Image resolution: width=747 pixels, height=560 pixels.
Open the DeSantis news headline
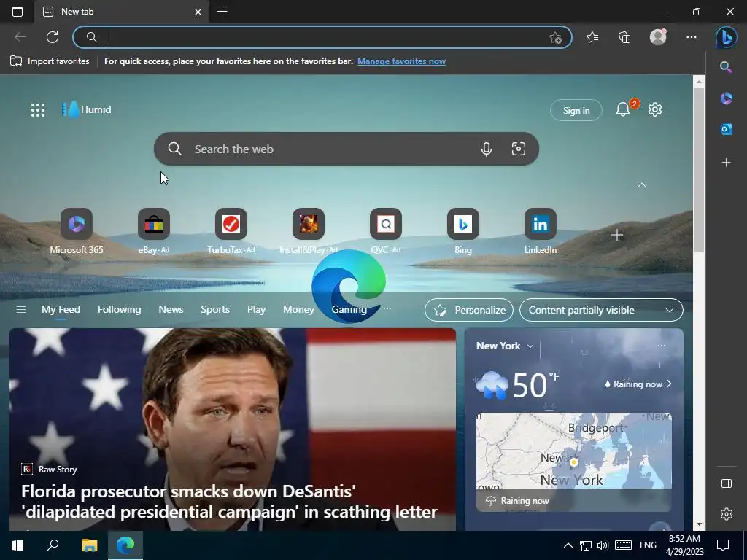pyautogui.click(x=229, y=502)
